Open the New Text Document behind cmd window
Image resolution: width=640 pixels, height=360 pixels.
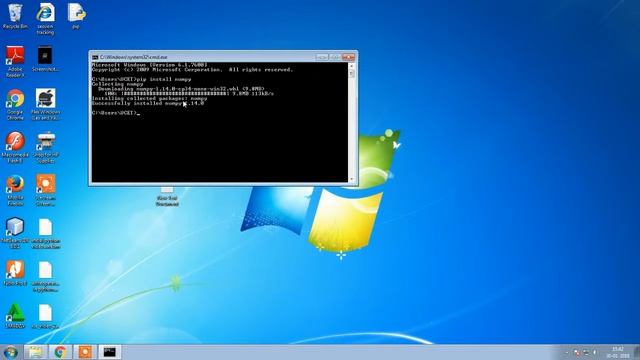(167, 197)
